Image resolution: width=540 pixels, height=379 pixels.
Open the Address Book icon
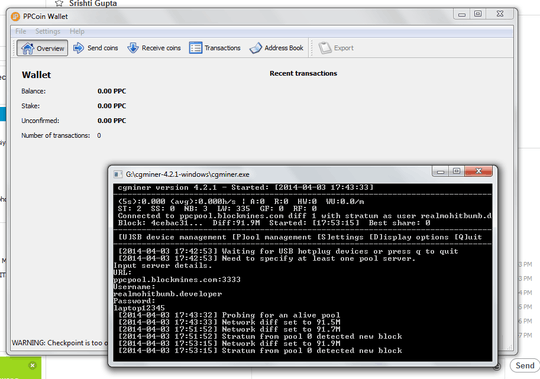point(256,48)
